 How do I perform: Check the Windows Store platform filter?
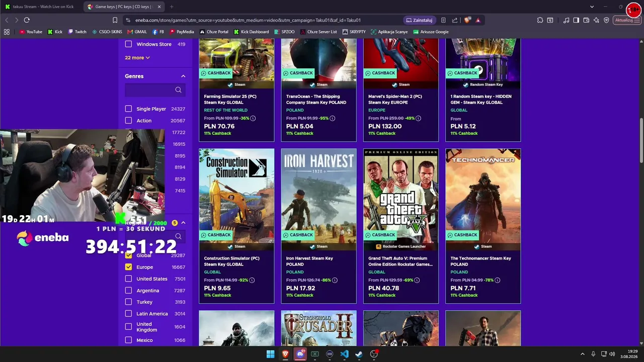[x=128, y=44]
